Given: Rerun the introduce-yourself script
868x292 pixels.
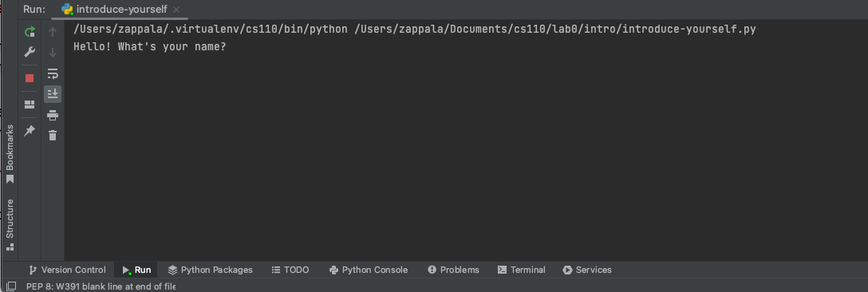Looking at the screenshot, I should coord(30,32).
